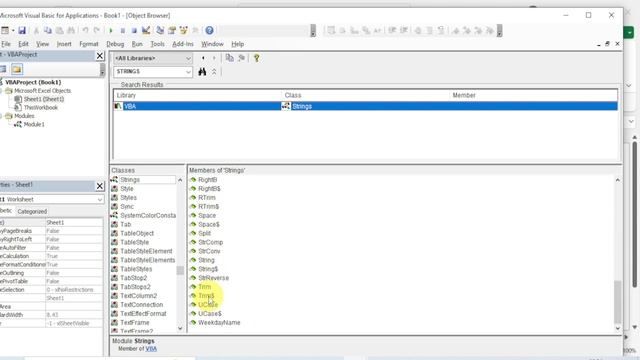Click the View Definition icon
640x360 pixels.
(x=242, y=58)
